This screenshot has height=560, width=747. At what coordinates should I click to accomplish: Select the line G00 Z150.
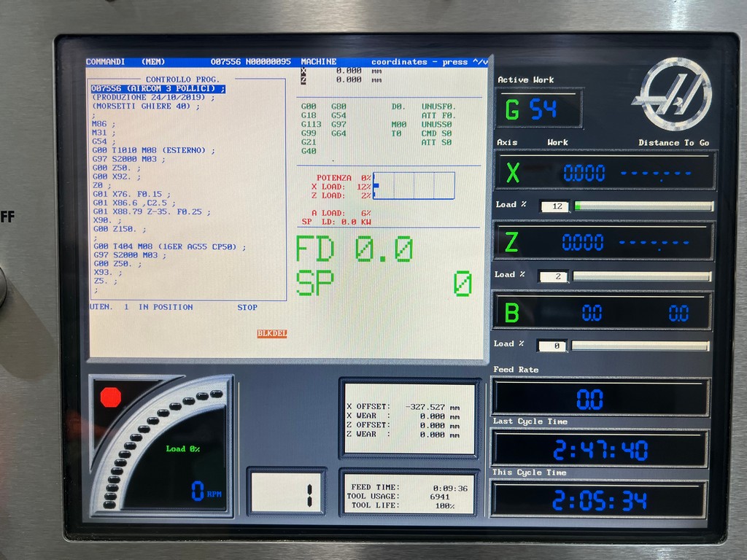pyautogui.click(x=119, y=229)
